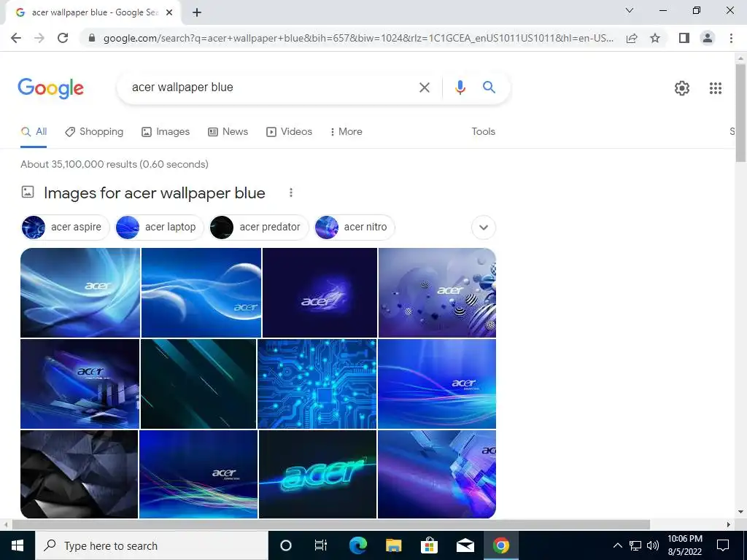Open Chrome's three-dot menu

(x=731, y=38)
